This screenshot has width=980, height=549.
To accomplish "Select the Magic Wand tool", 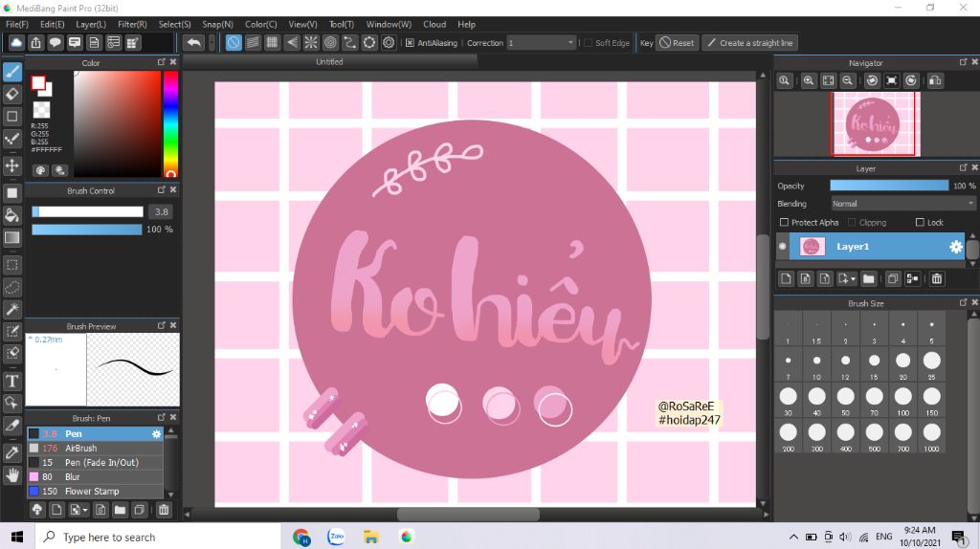I will pyautogui.click(x=11, y=309).
